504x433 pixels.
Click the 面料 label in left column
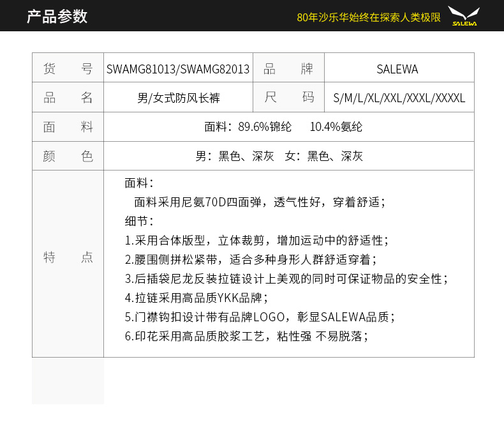coord(68,126)
